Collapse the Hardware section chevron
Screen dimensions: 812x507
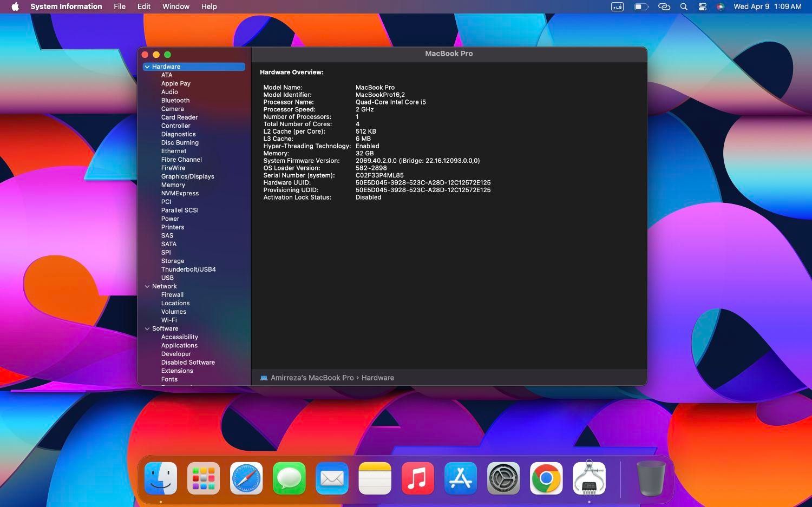[147, 67]
